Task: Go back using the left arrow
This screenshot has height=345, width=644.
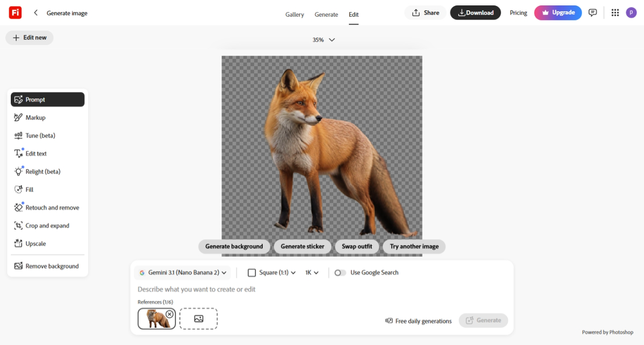Action: (x=35, y=13)
